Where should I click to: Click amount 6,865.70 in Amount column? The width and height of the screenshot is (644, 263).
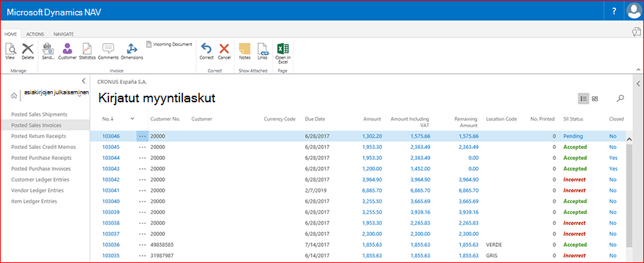coord(372,191)
